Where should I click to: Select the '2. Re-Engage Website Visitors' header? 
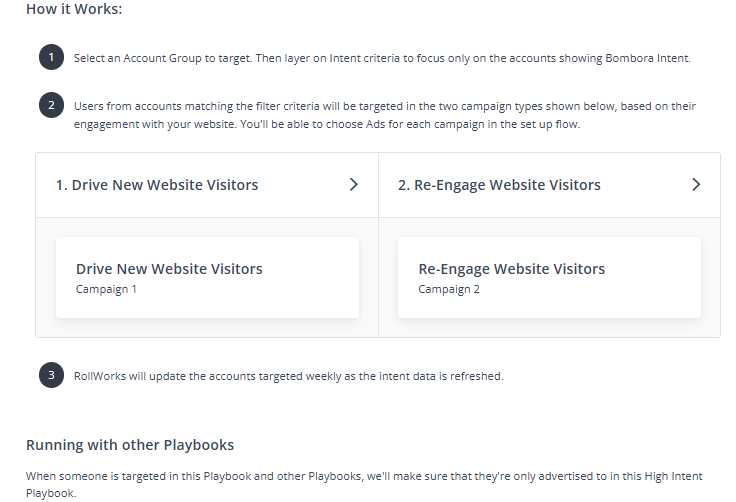[x=499, y=185]
